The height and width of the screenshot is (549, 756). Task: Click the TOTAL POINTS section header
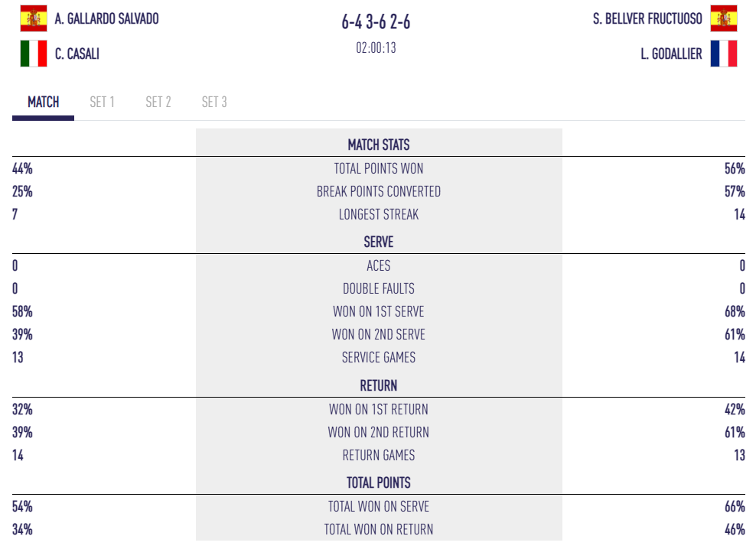[378, 482]
